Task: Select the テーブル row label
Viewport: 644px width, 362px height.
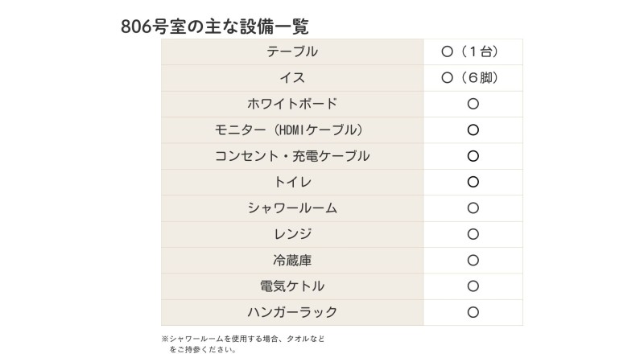Action: [292, 52]
